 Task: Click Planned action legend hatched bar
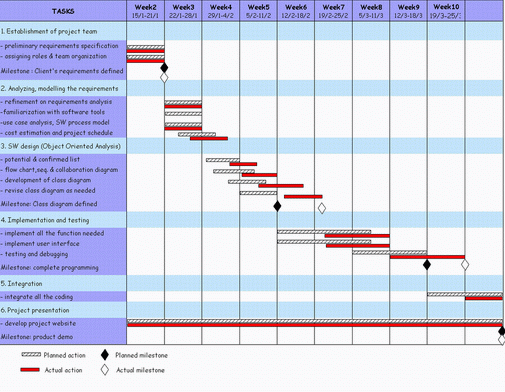point(31,355)
